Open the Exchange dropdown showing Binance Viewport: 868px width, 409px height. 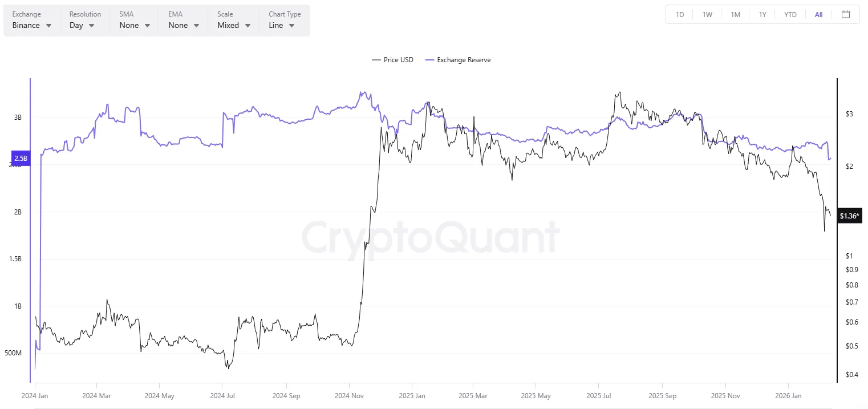pyautogui.click(x=31, y=25)
